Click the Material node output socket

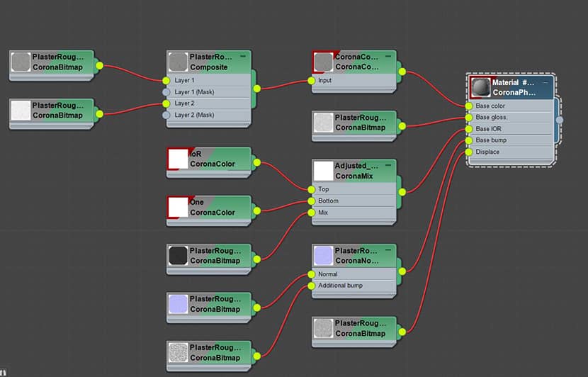tap(560, 120)
